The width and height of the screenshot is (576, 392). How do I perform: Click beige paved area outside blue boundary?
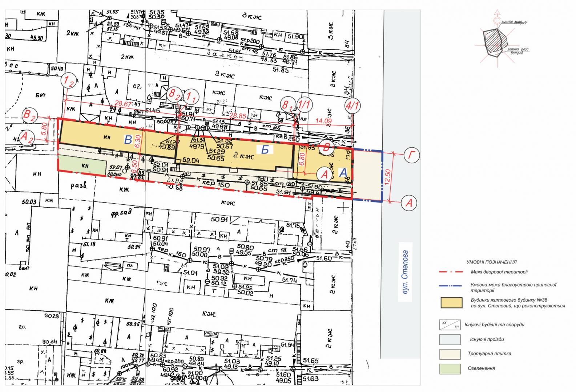tap(367, 175)
